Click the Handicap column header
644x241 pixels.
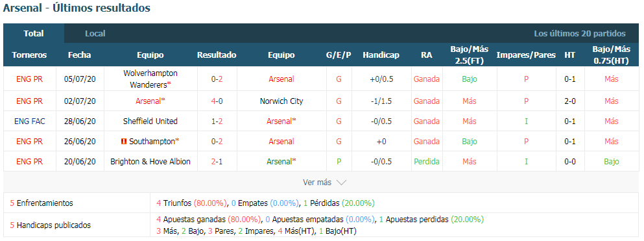click(x=381, y=55)
